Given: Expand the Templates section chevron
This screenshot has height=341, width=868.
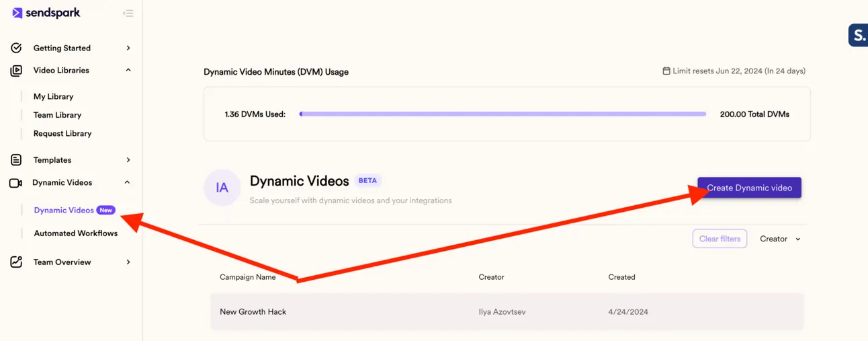Looking at the screenshot, I should (x=128, y=160).
